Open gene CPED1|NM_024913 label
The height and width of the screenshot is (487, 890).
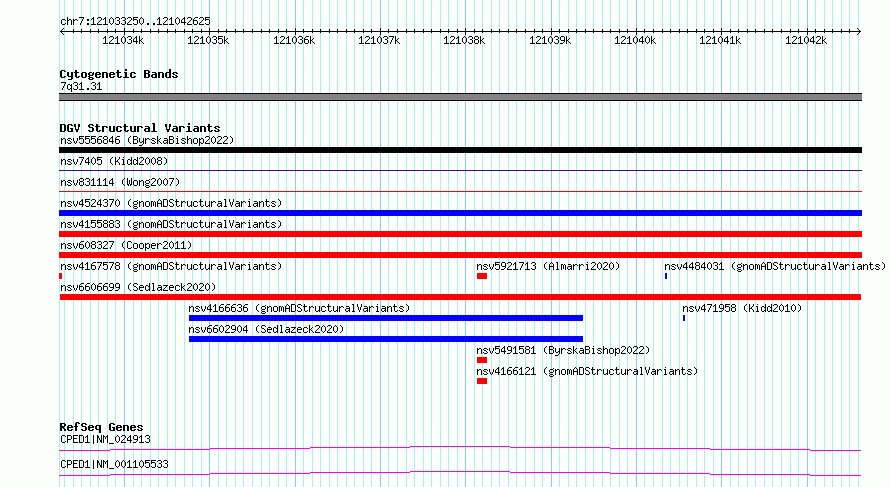point(105,439)
